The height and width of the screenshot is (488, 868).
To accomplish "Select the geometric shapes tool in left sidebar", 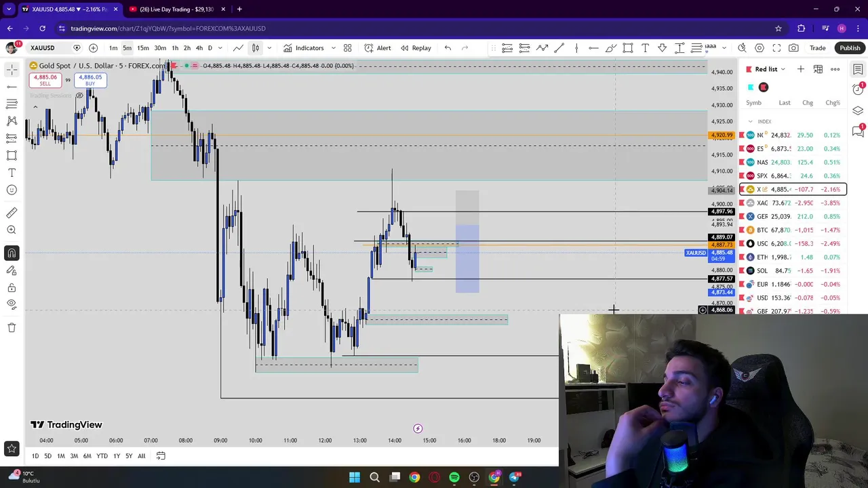I will [12, 155].
